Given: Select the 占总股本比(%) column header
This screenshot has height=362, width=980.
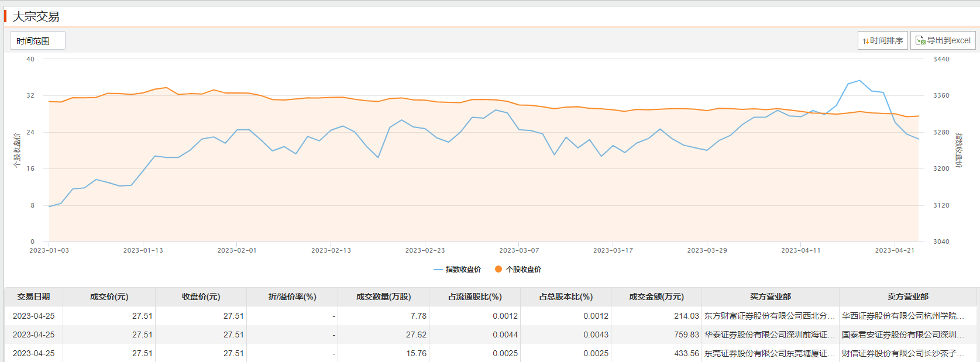Looking at the screenshot, I should 566,297.
